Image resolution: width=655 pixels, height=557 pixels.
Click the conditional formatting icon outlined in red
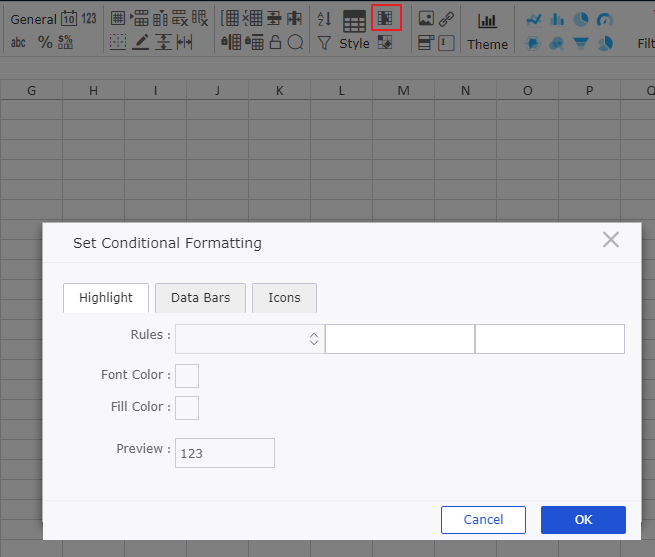point(386,18)
